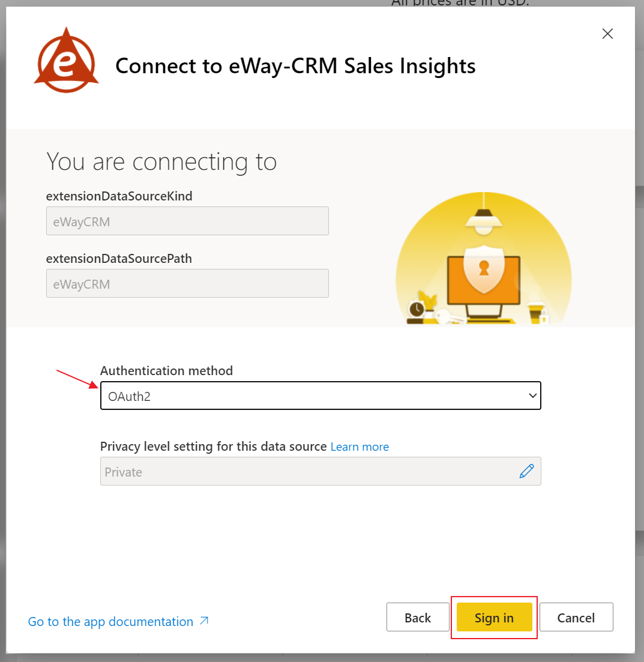This screenshot has height=662, width=644.
Task: Close the connect dialog with X
Action: tap(607, 34)
